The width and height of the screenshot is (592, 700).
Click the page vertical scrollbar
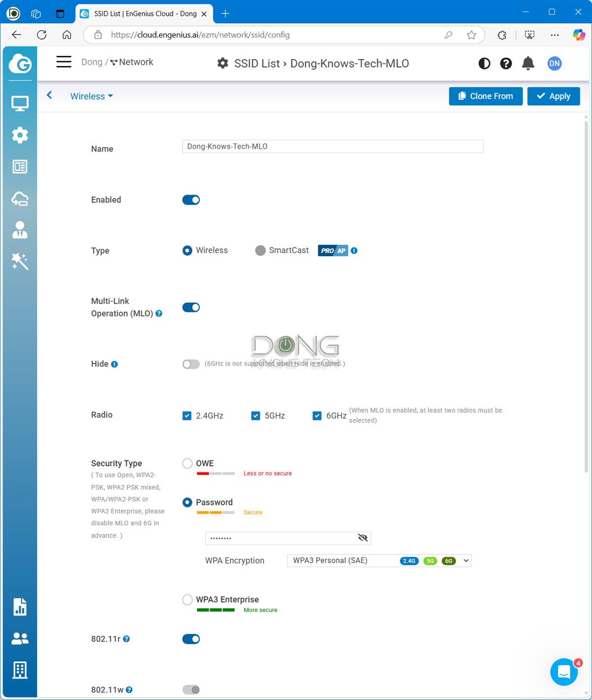click(586, 296)
